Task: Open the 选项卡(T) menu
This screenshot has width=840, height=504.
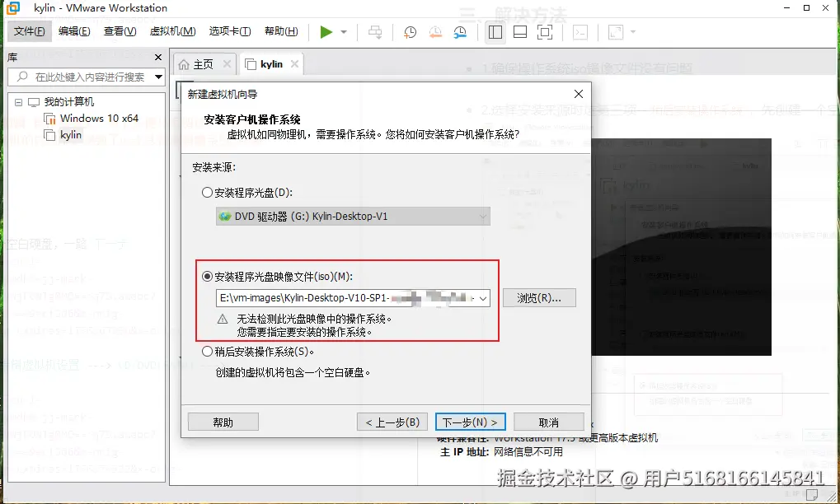Action: click(x=230, y=31)
